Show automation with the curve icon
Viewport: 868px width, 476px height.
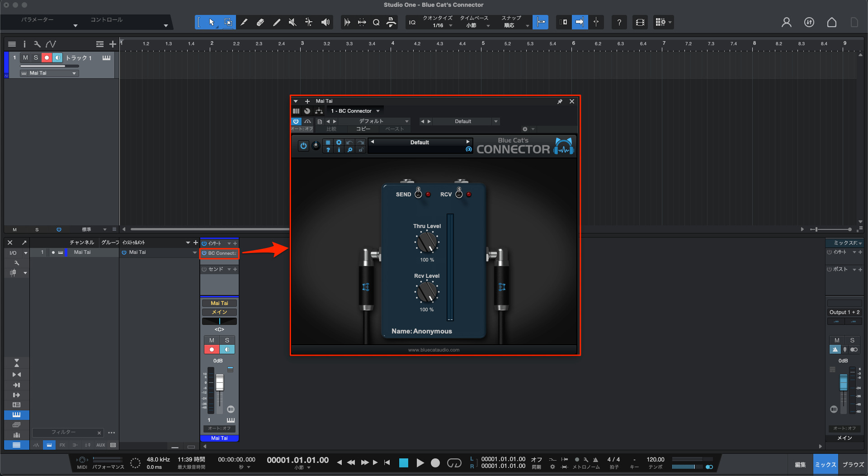51,44
